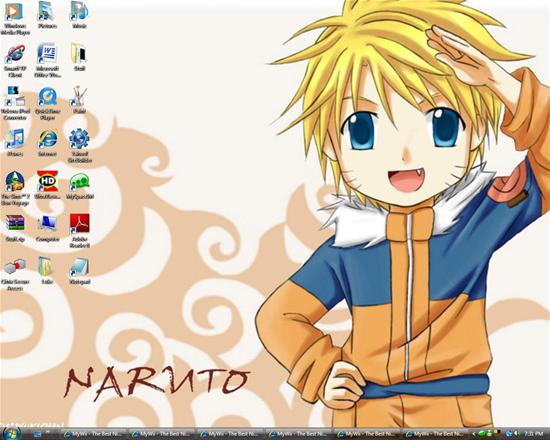
Task: Open the WinRAR stacked books archive icon
Action: click(x=15, y=228)
